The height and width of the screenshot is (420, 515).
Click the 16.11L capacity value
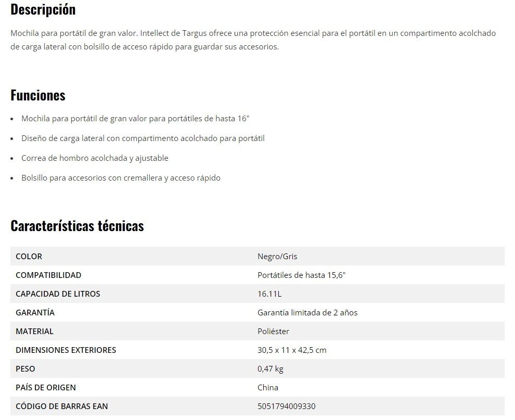(269, 294)
